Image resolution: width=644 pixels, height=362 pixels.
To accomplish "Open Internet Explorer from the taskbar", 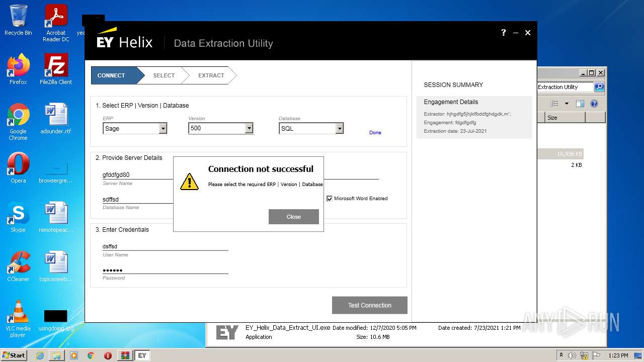I will pyautogui.click(x=40, y=355).
